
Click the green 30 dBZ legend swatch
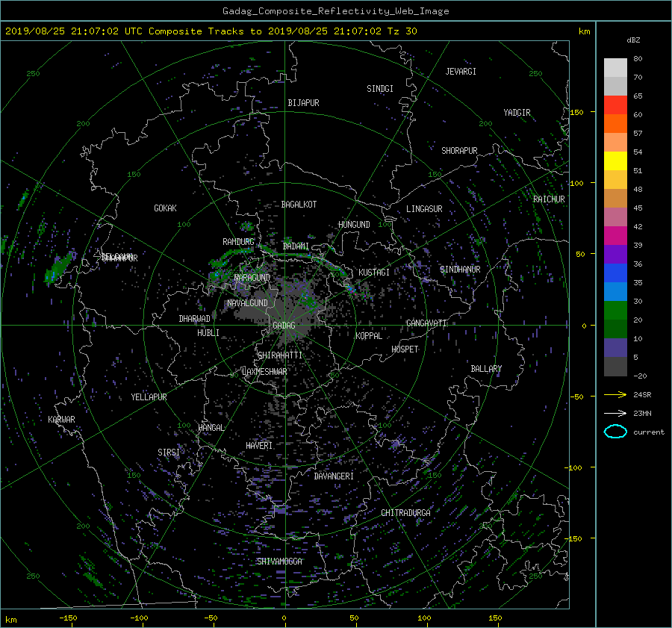click(x=615, y=310)
